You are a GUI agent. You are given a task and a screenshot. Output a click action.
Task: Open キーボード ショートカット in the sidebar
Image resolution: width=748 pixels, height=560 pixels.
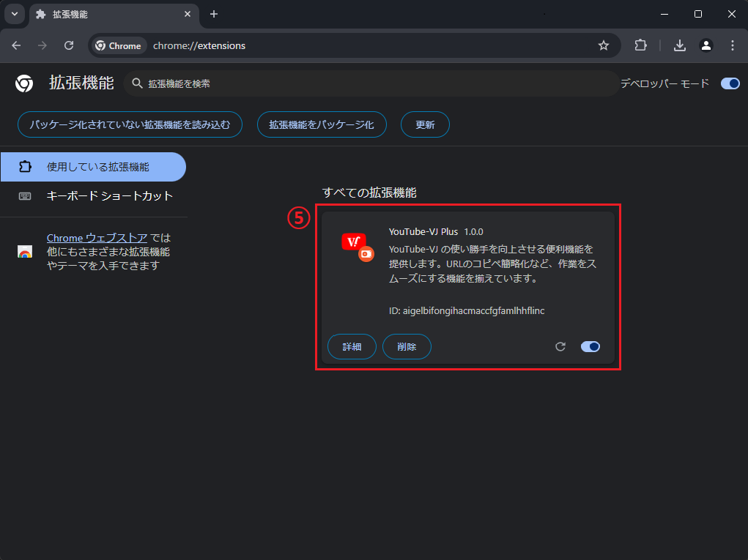point(109,196)
